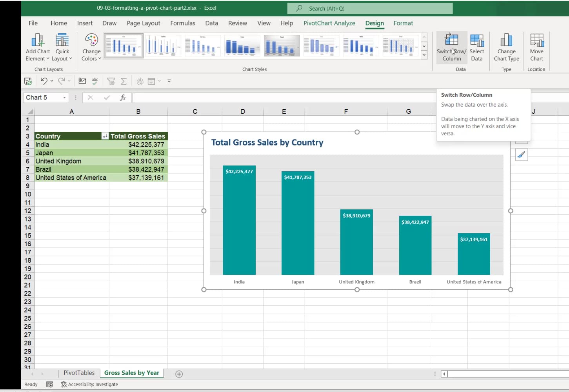Open the freeze panes dropdown arrow
Viewport: 569px width, 392px height.
click(x=160, y=81)
